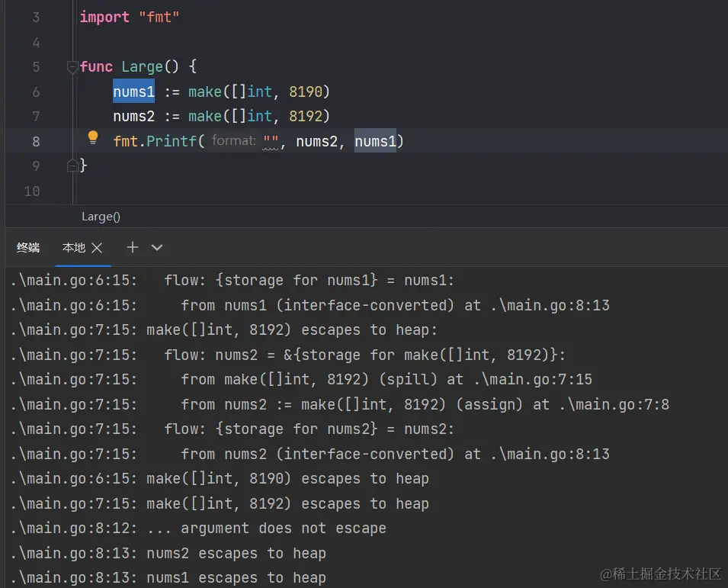Click the func Large() declaration
This screenshot has width=728, height=588.
pyautogui.click(x=138, y=67)
